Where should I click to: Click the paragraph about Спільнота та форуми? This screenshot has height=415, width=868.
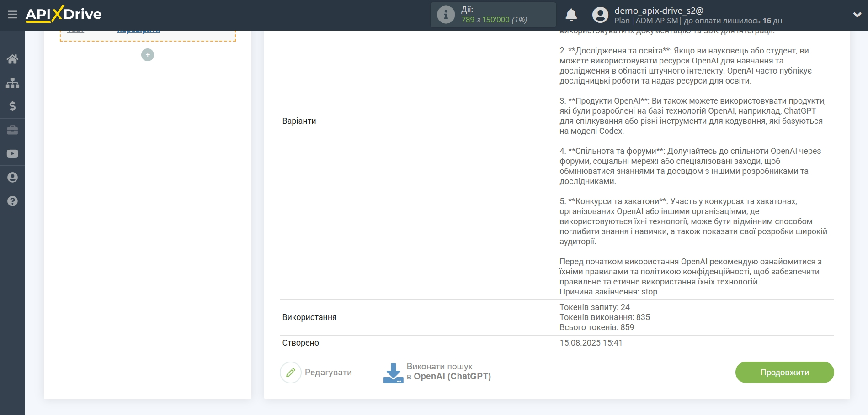click(690, 166)
